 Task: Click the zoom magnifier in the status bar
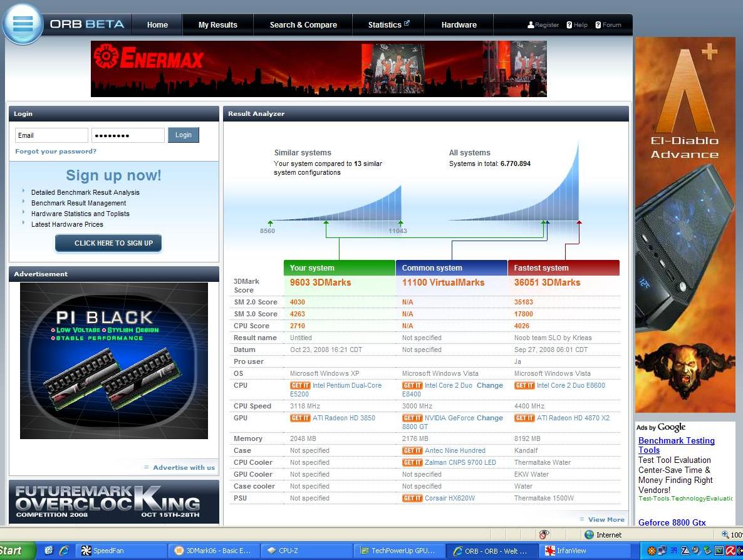pyautogui.click(x=725, y=534)
